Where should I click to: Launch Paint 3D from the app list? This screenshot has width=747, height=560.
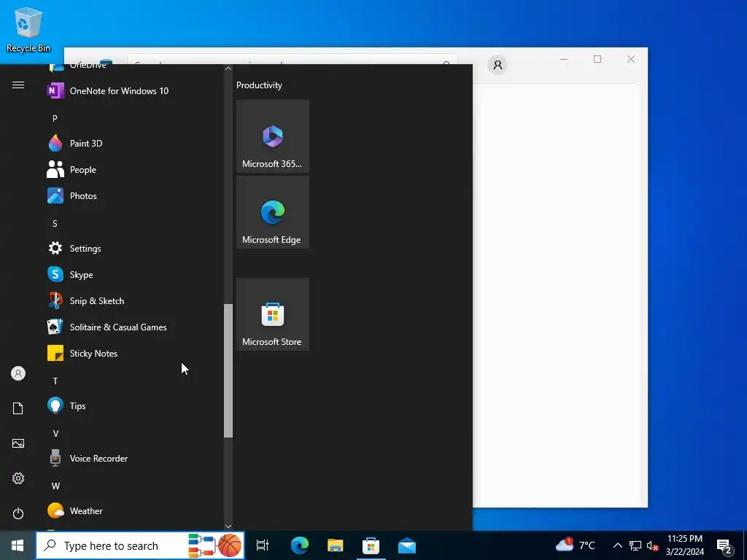tap(133, 144)
